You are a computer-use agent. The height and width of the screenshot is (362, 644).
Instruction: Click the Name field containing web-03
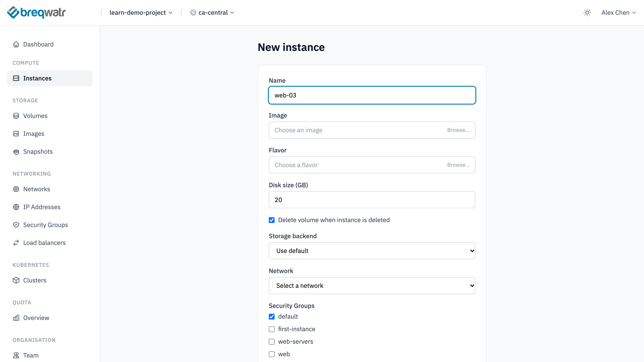tap(372, 95)
